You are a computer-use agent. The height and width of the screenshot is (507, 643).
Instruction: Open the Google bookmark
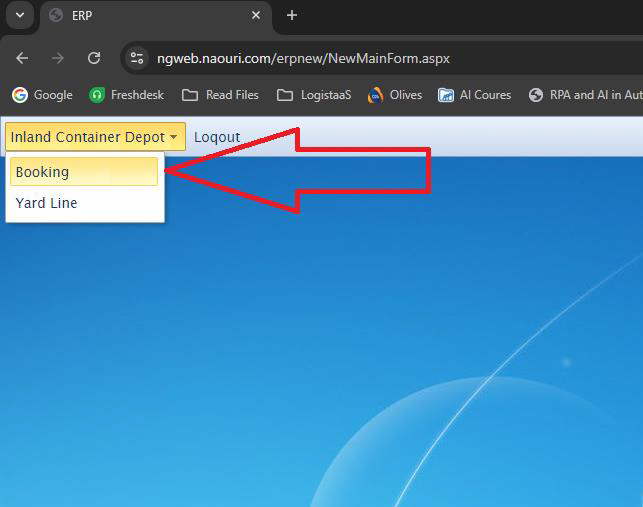(42, 95)
